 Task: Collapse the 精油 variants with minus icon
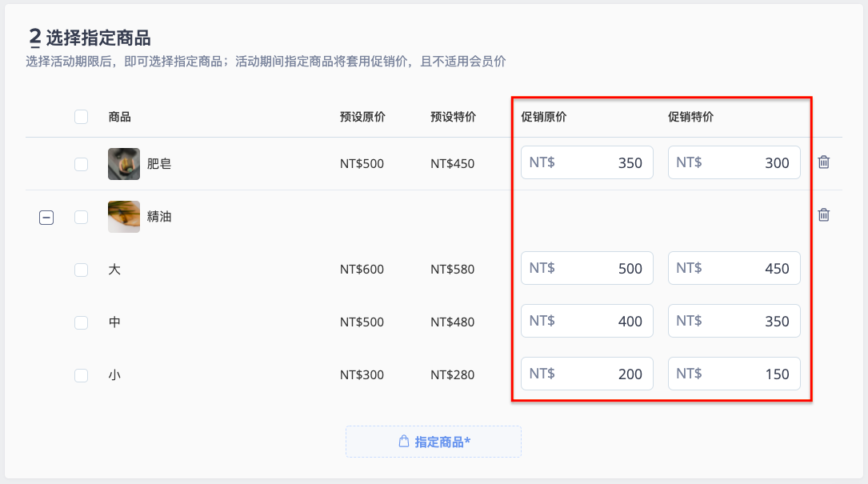coord(46,217)
